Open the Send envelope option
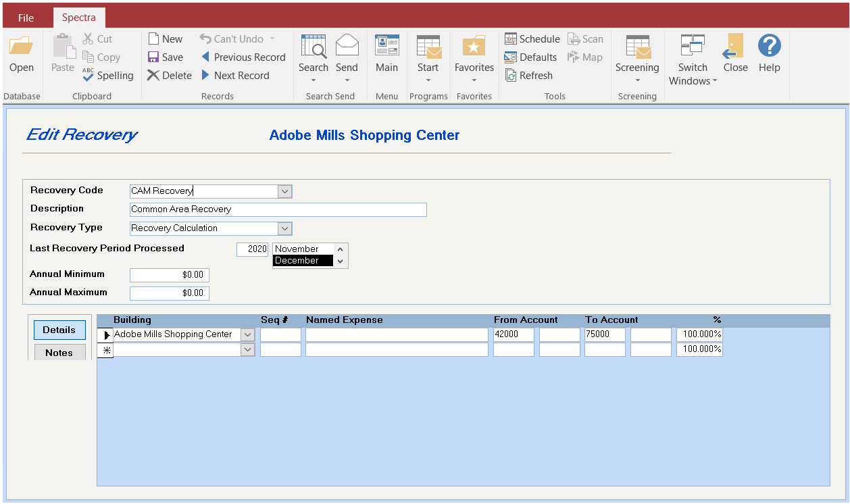The height and width of the screenshot is (504, 850). tap(347, 59)
